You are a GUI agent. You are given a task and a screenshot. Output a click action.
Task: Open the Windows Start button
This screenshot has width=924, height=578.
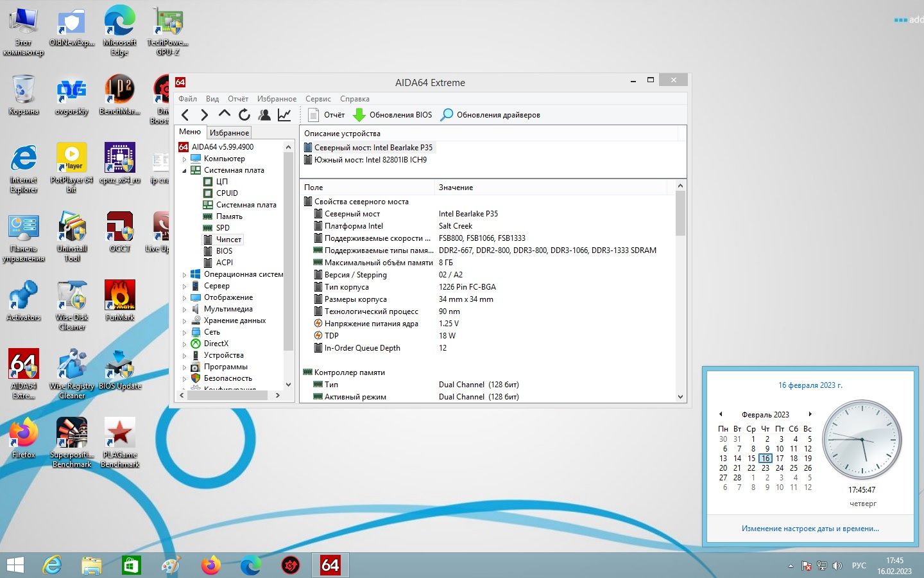pos(15,565)
